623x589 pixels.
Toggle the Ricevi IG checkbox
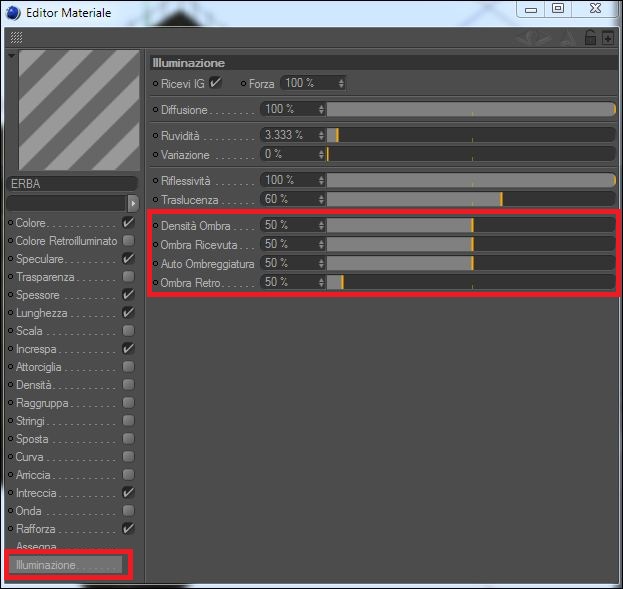215,83
